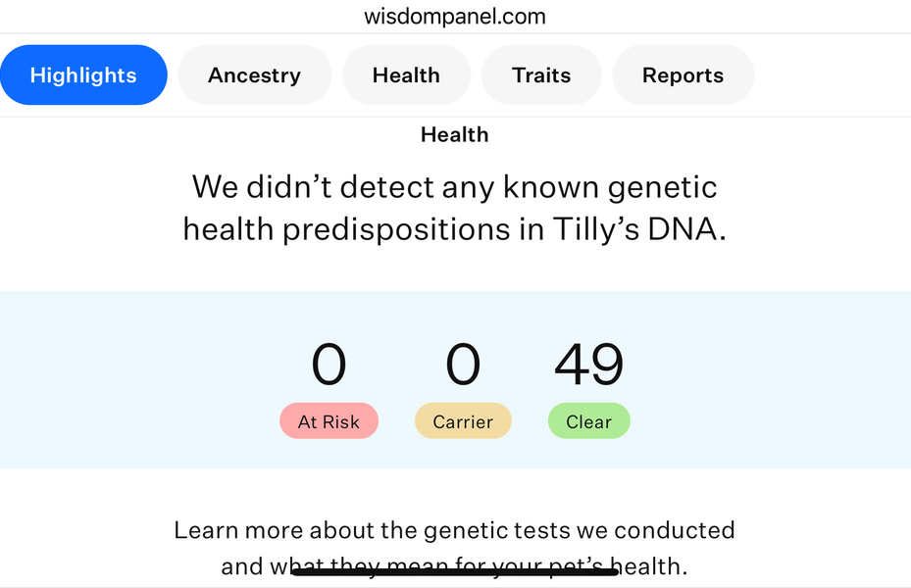Image resolution: width=911 pixels, height=588 pixels.
Task: View the Traits tab
Action: coord(541,74)
